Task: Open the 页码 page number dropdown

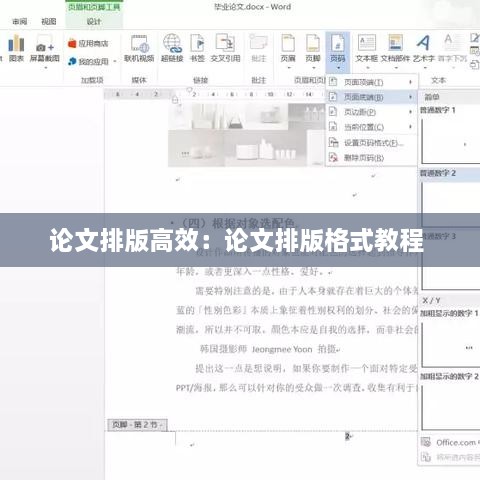Action: 338,52
